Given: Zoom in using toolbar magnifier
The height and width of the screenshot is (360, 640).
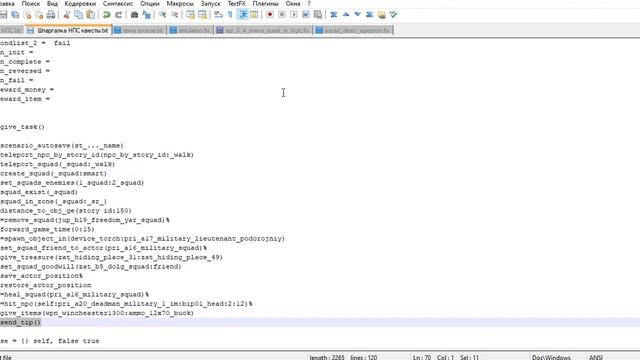Looking at the screenshot, I should pos(162,15).
